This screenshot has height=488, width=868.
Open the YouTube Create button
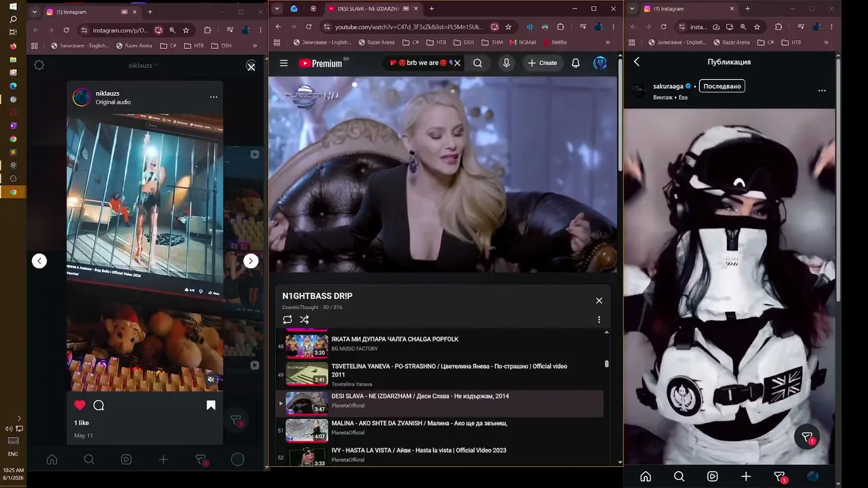[542, 63]
